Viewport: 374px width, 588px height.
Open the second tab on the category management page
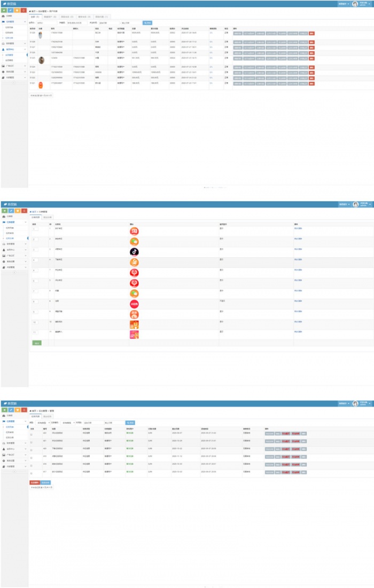(x=47, y=217)
